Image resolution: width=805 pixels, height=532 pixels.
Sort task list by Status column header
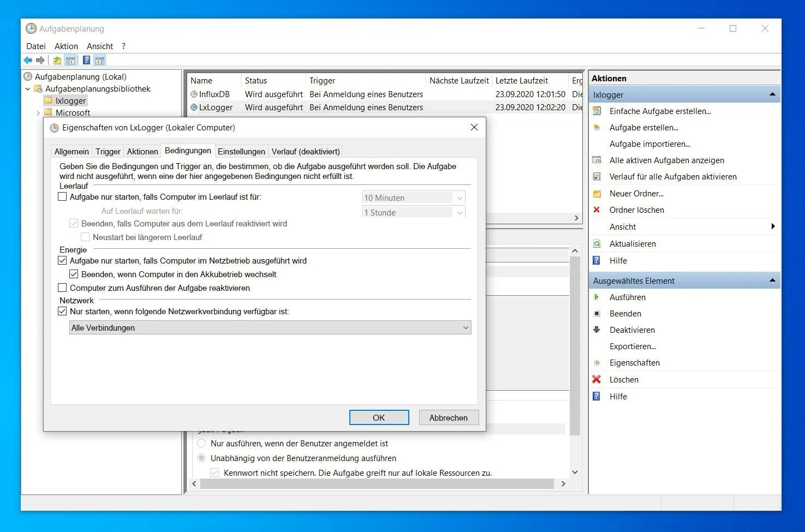pos(273,81)
